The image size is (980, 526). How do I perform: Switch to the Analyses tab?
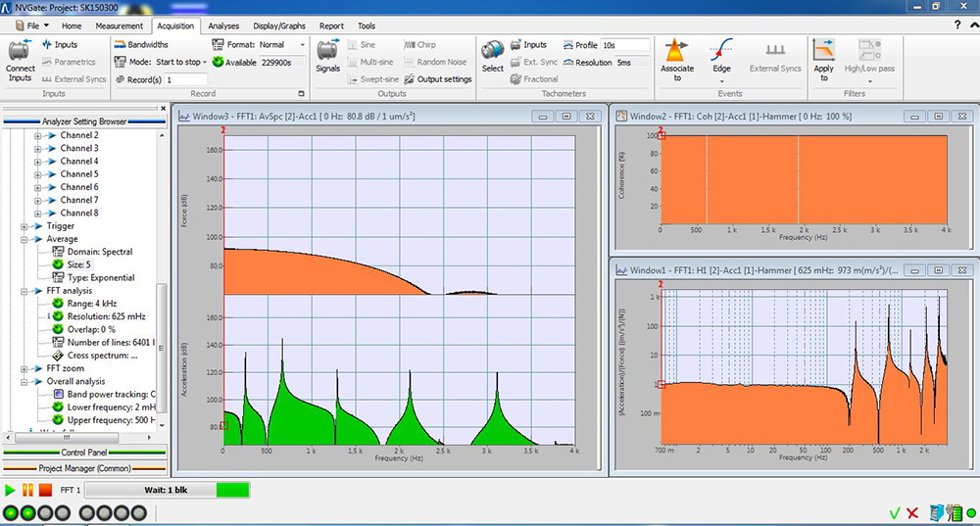223,25
